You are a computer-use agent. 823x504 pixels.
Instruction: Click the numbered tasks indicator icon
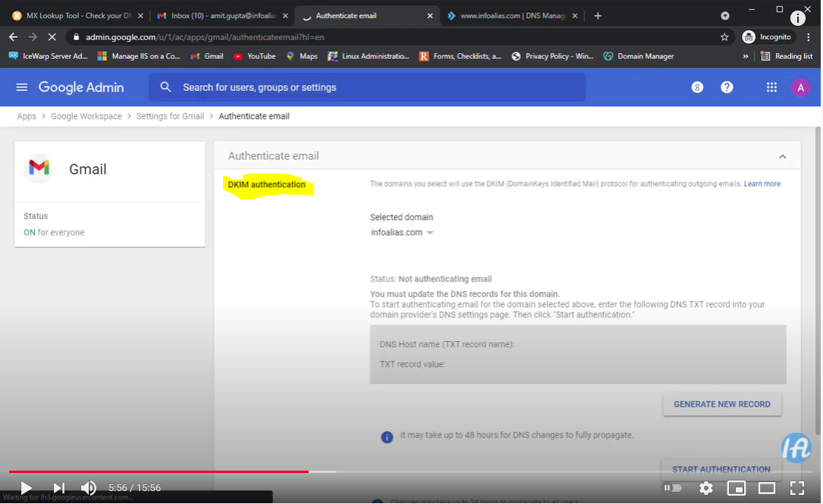click(697, 87)
